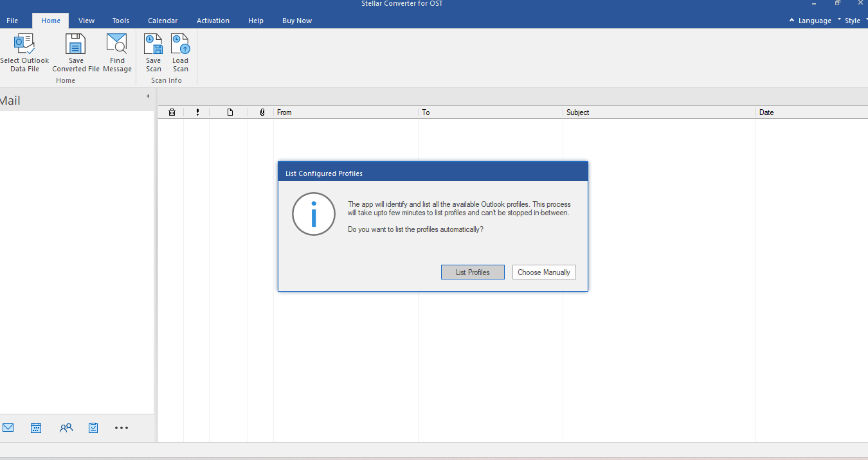Collapse the Mail side panel arrow
Viewport: 868px width, 460px height.
[148, 96]
